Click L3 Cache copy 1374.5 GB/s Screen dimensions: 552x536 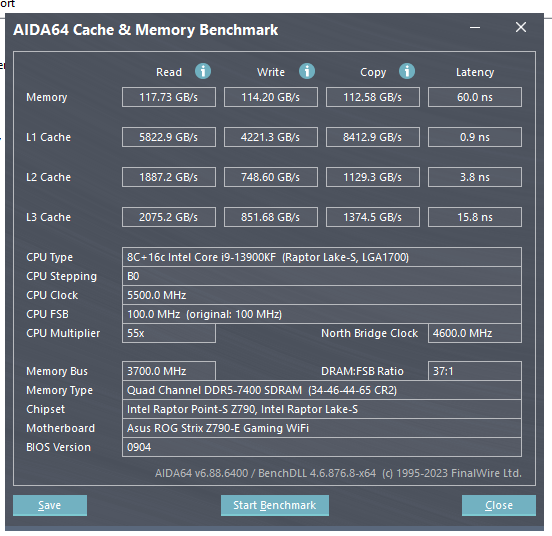point(373,217)
